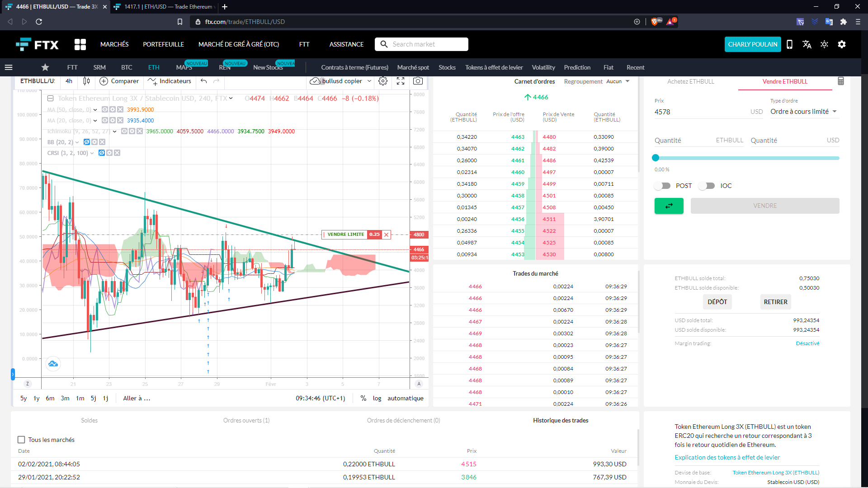Toggle the IOC switch
Viewport: 868px width, 488px height.
point(707,186)
